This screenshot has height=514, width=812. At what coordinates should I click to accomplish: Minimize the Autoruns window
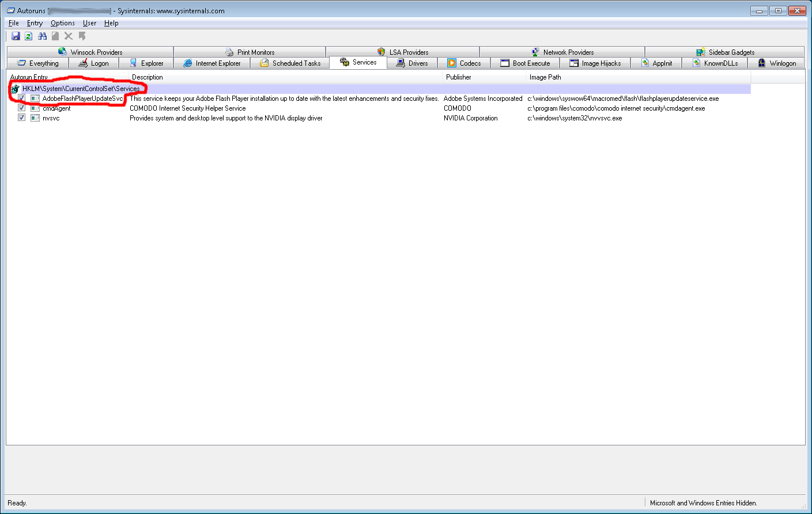[759, 10]
